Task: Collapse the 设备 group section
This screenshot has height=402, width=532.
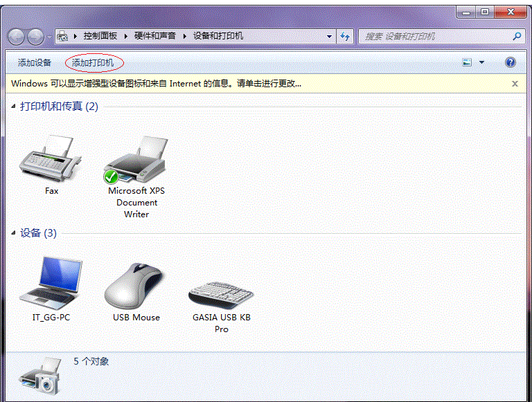Action: click(15, 234)
